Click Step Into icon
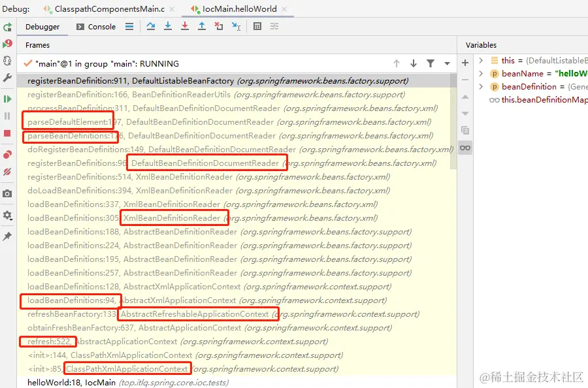Viewport: 588px width, 388px height. click(x=168, y=26)
